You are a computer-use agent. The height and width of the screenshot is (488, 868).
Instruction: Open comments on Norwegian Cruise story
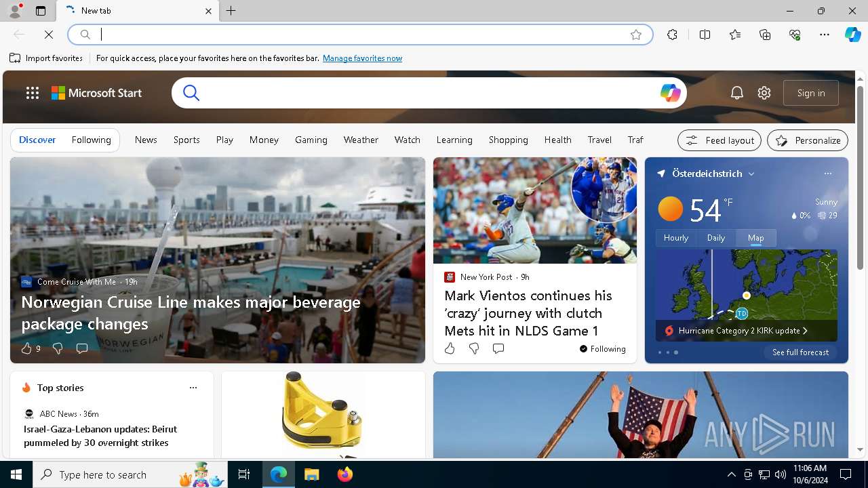click(82, 348)
